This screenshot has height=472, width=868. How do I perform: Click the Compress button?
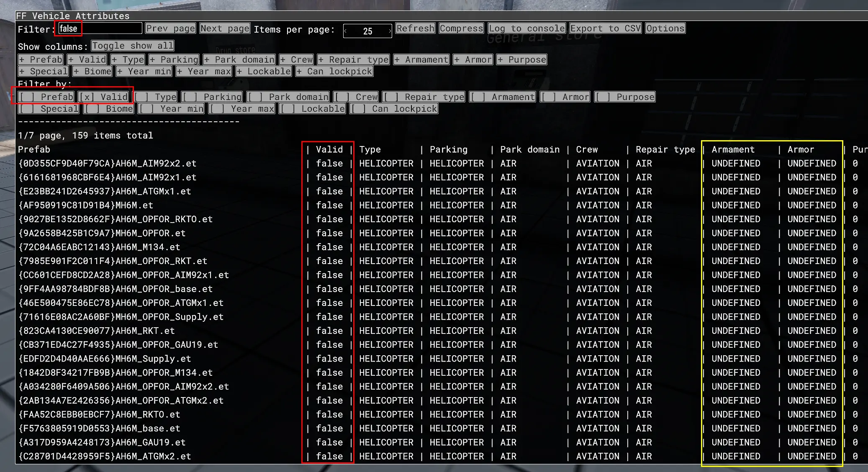(461, 28)
